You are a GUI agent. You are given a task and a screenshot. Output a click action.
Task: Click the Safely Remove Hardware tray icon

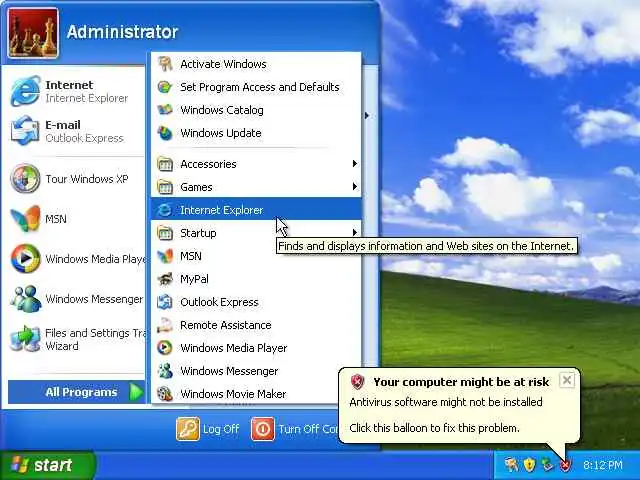[547, 464]
